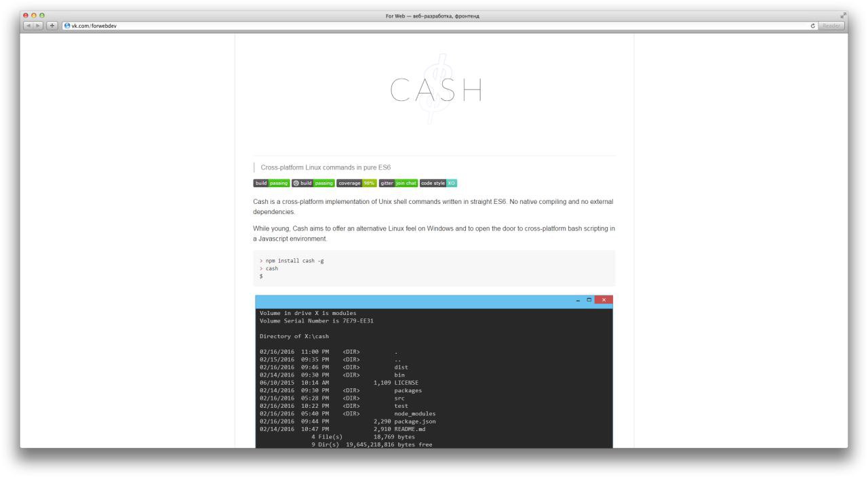Click the paragraph starting 'Cash is a cross-platform implementation'

pos(434,207)
